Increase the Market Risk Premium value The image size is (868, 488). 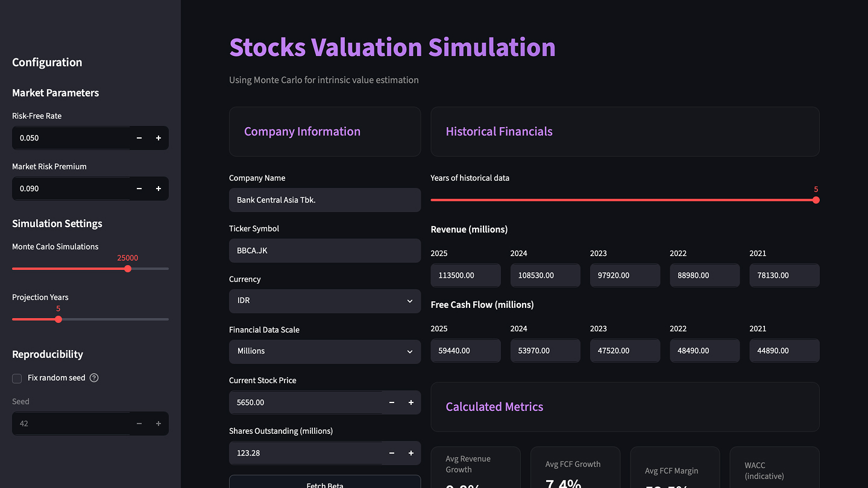coord(159,189)
